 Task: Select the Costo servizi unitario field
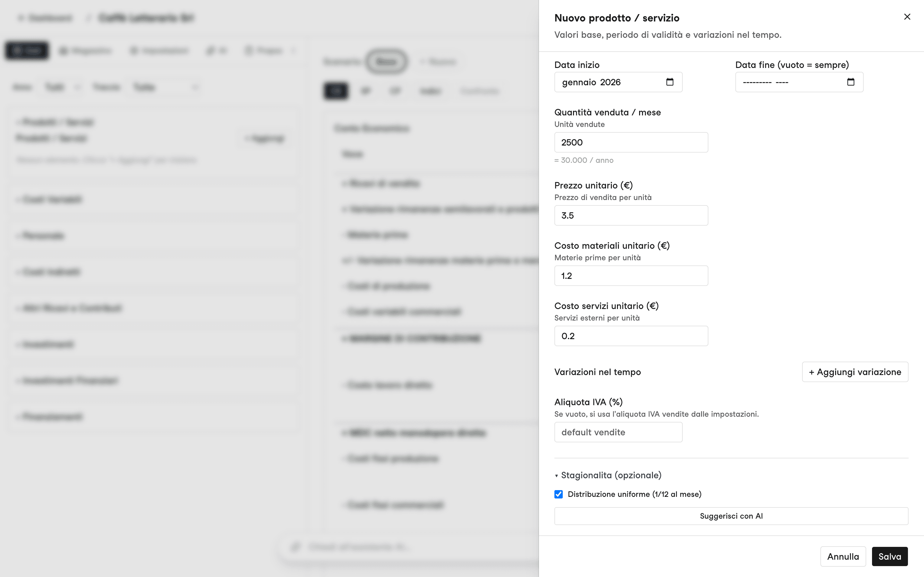coord(631,336)
